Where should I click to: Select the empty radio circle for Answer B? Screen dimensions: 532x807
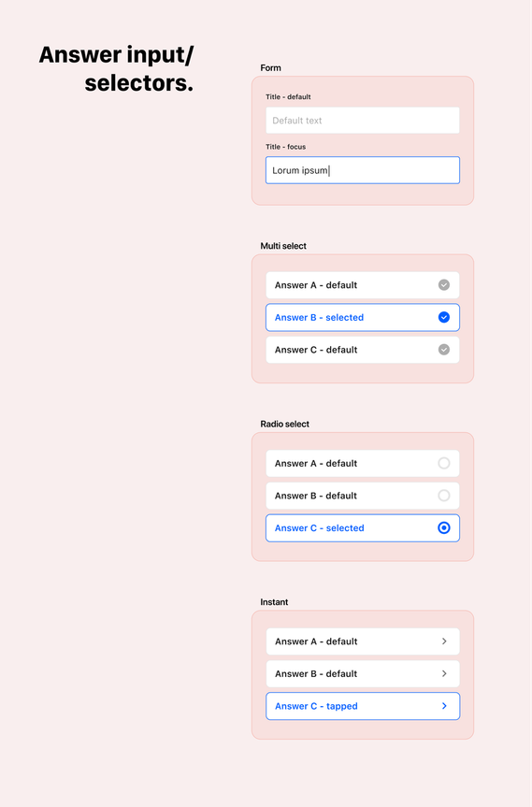point(443,496)
